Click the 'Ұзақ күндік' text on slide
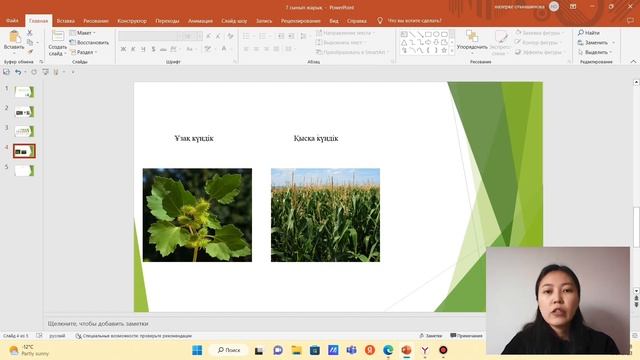640x360 pixels. click(194, 138)
